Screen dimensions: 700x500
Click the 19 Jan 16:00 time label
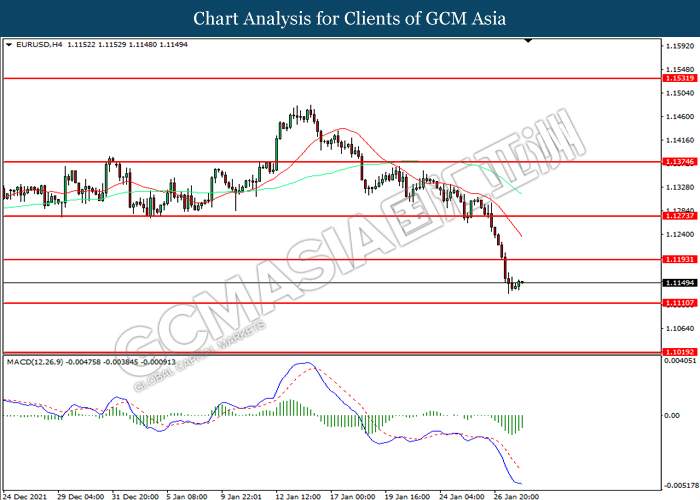pos(407,496)
